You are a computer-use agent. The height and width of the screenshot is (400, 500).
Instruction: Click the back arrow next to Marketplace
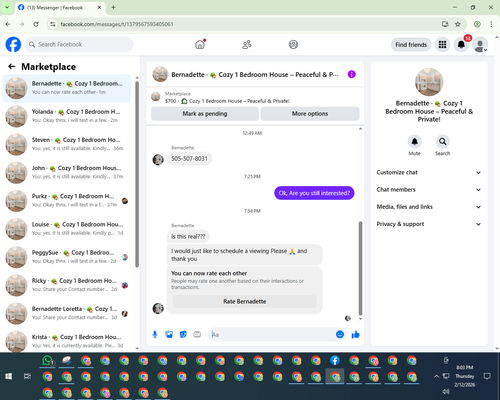[x=12, y=66]
